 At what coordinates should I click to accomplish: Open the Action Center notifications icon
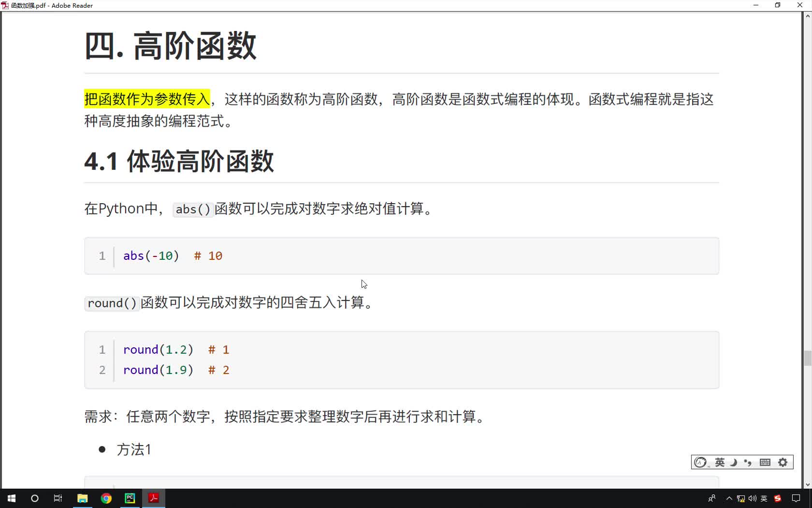pyautogui.click(x=796, y=498)
